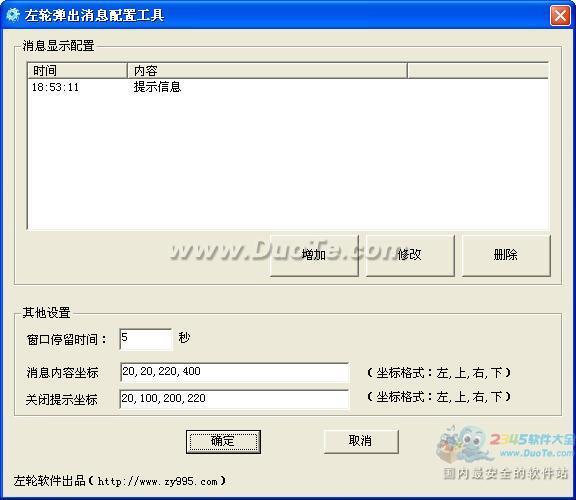Viewport: 576px width, 500px height.
Task: Click the 内容 column header
Action: [267, 70]
